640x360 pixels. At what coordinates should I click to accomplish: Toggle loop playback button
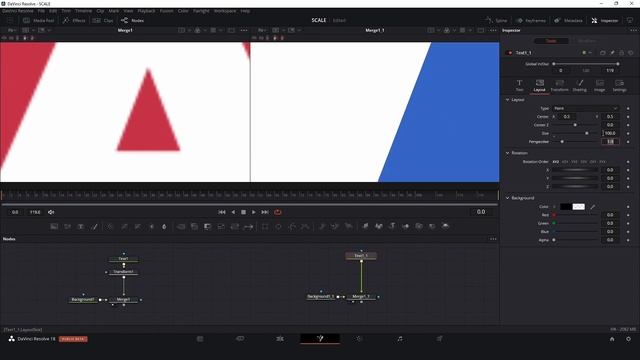278,212
